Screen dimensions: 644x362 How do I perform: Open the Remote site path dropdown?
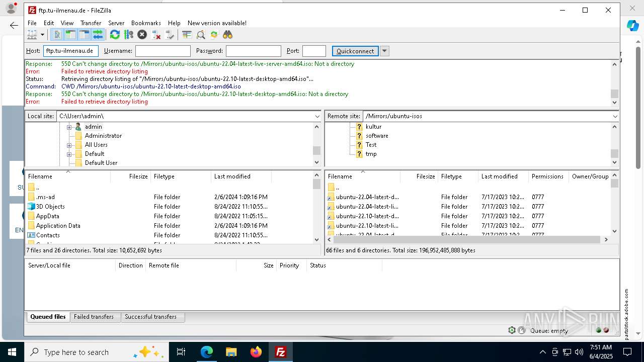click(615, 116)
